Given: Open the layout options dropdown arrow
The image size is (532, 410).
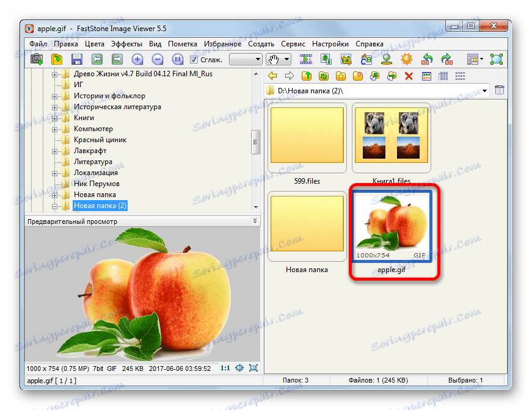Looking at the screenshot, I should 482,59.
